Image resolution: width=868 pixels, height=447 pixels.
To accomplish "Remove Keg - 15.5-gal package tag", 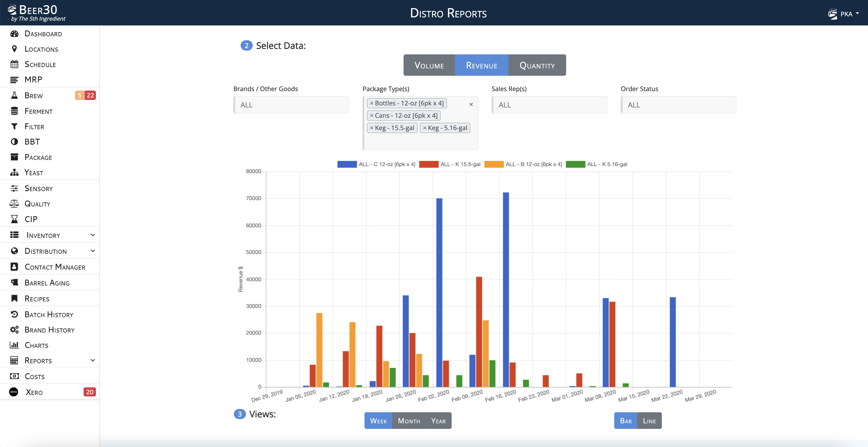I will [x=372, y=128].
